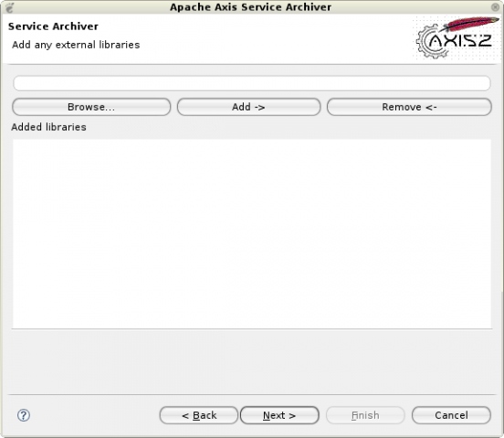This screenshot has width=504, height=438.
Task: Click the Axis2 logo image
Action: [457, 38]
